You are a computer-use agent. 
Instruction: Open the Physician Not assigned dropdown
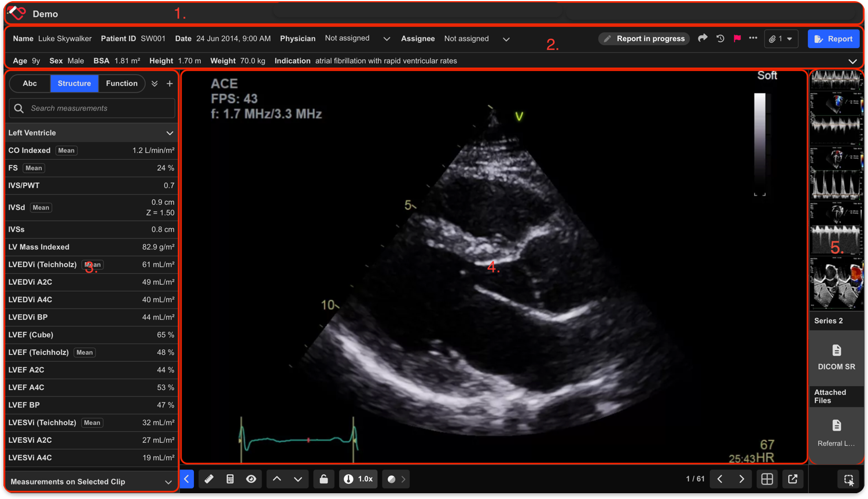(357, 38)
